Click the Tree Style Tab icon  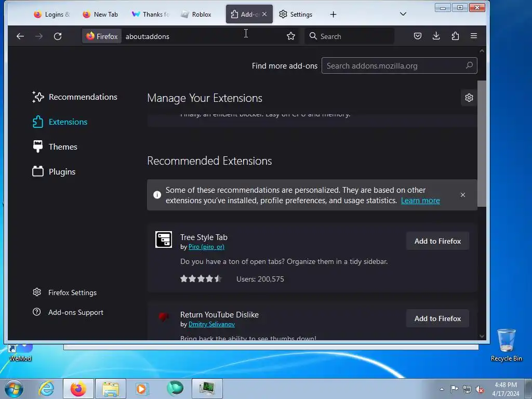click(x=164, y=240)
